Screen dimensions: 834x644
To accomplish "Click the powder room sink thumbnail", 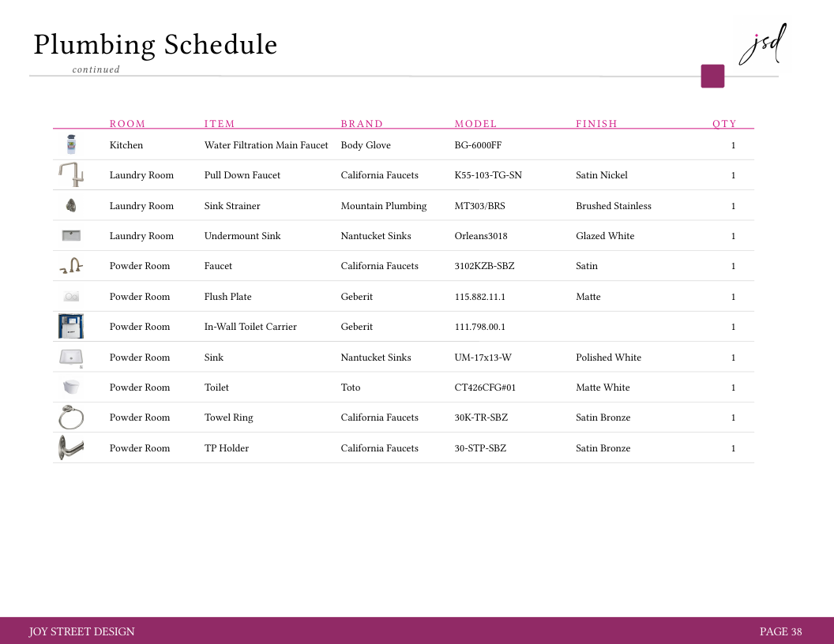I will [71, 358].
